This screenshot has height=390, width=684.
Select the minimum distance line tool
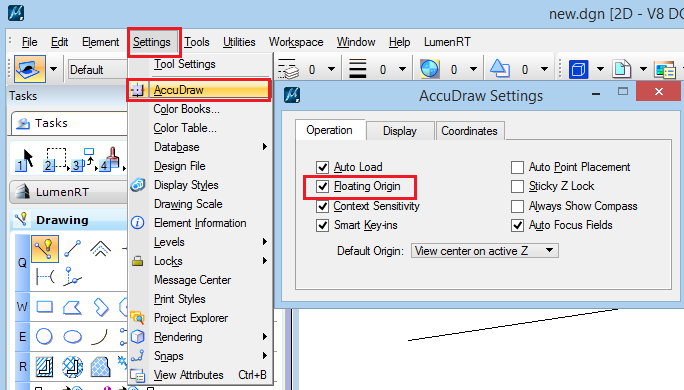coord(72,277)
